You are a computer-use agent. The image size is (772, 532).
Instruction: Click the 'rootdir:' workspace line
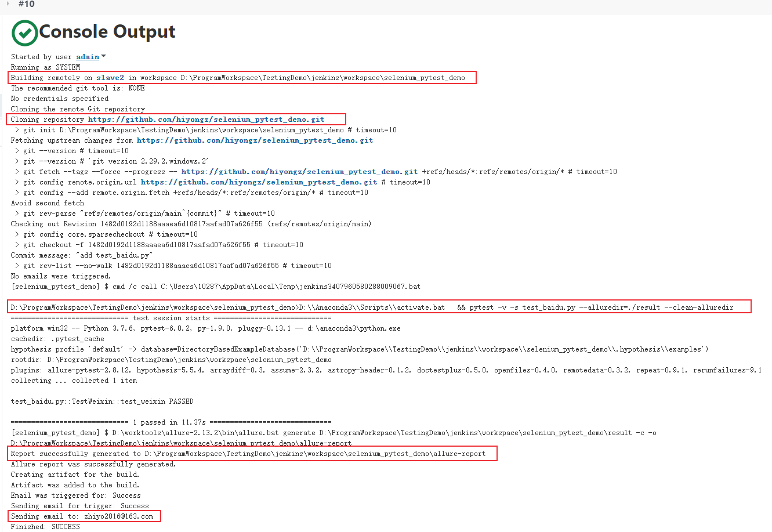(171, 360)
